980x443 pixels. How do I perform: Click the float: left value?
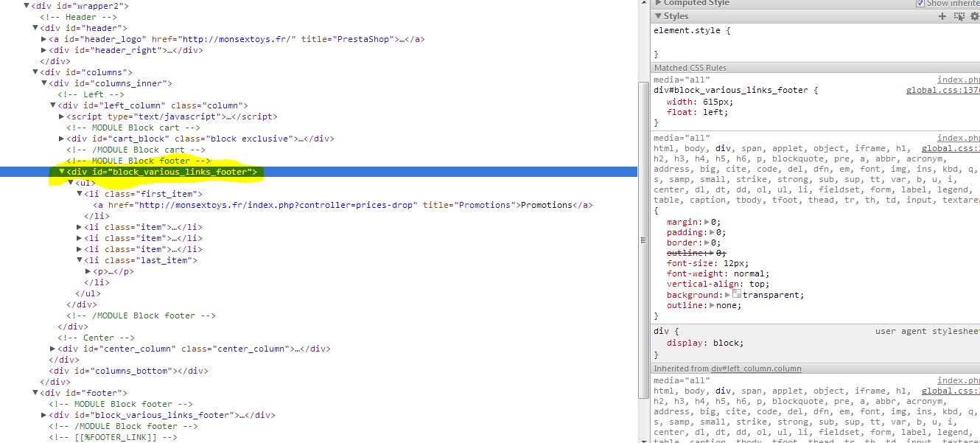pyautogui.click(x=712, y=112)
